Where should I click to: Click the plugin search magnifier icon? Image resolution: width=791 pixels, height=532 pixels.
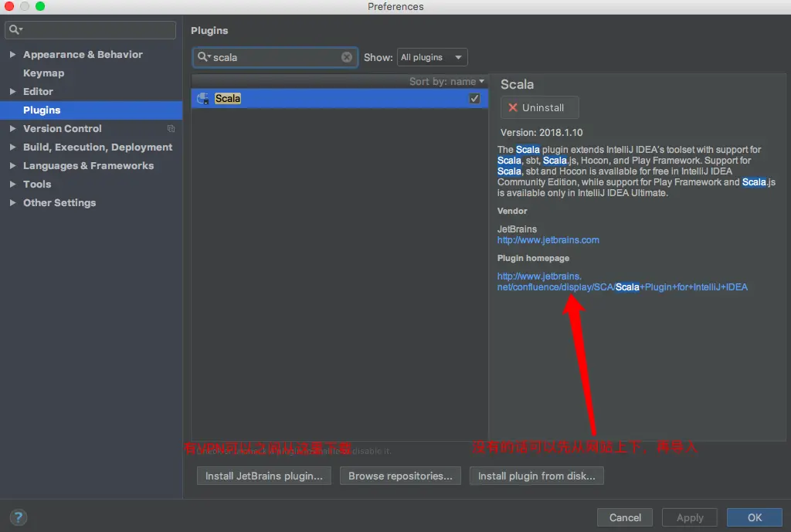pyautogui.click(x=203, y=57)
